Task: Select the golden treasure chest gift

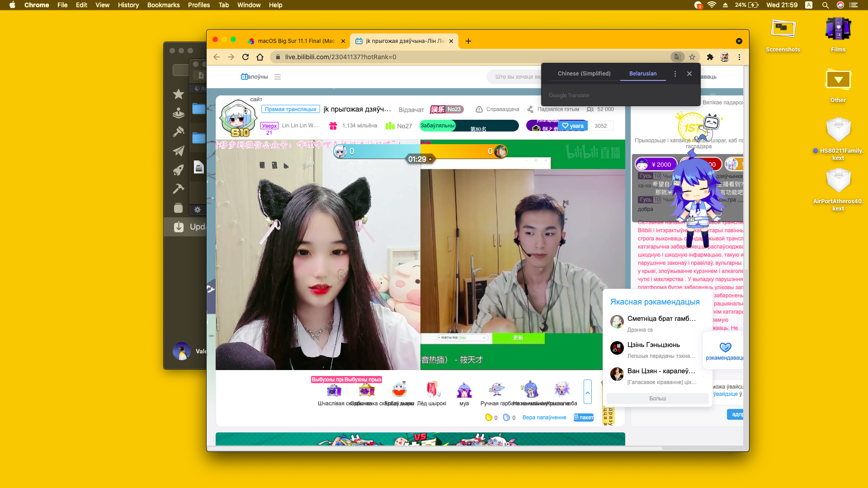Action: (367, 390)
